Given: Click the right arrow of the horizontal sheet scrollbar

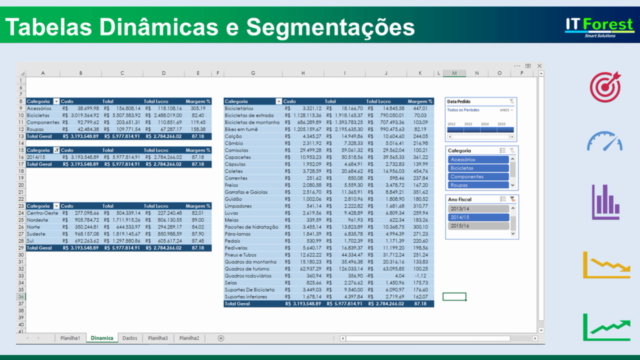Looking at the screenshot, I should tap(535, 338).
